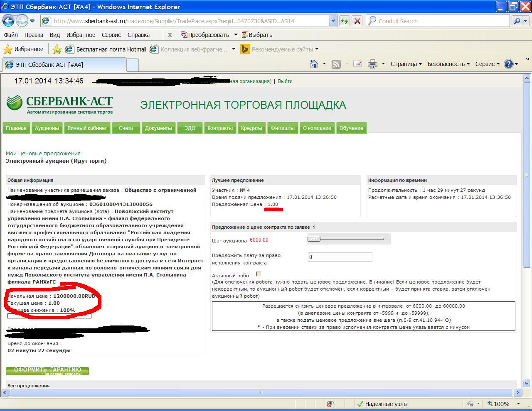Click the Home page icon
532x411 pixels.
(x=314, y=64)
